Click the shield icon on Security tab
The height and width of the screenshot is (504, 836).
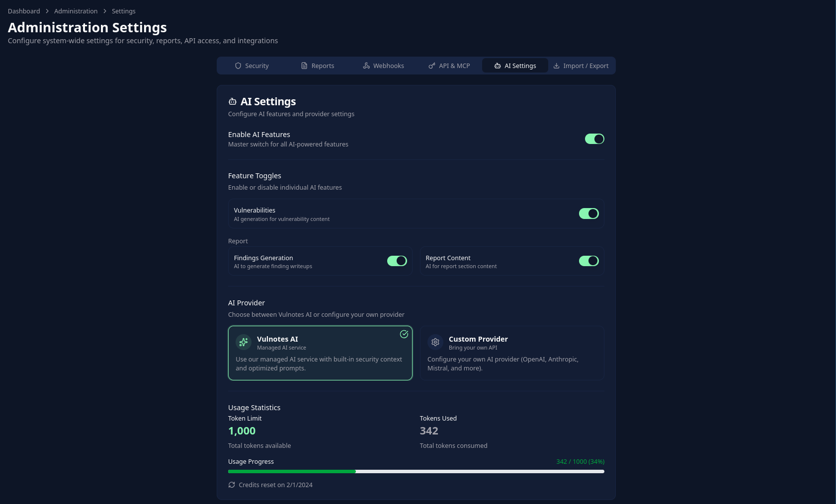[238, 66]
